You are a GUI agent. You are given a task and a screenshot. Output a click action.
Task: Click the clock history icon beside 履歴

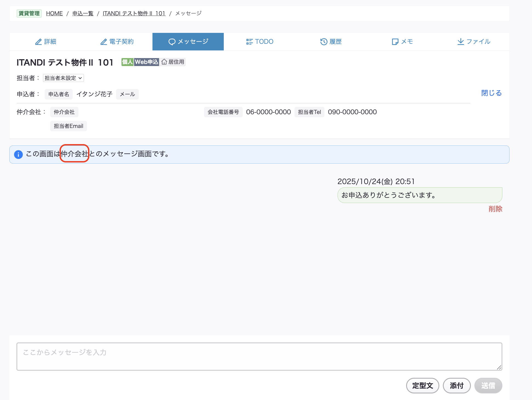pos(324,42)
